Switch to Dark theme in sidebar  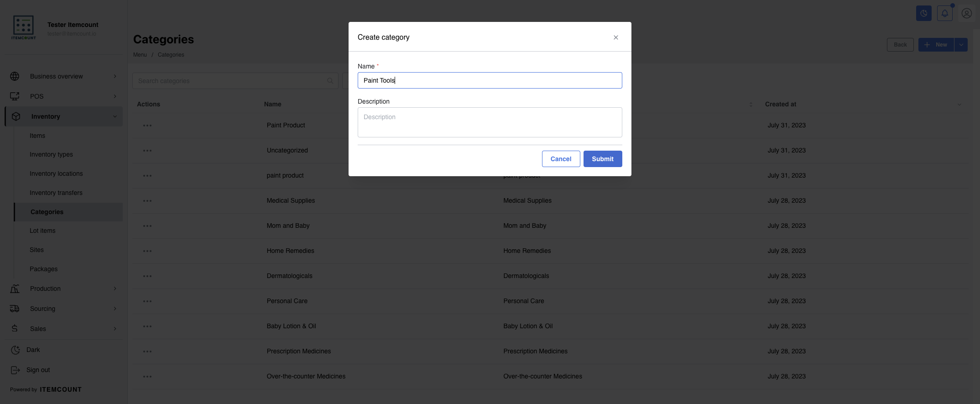pyautogui.click(x=26, y=350)
